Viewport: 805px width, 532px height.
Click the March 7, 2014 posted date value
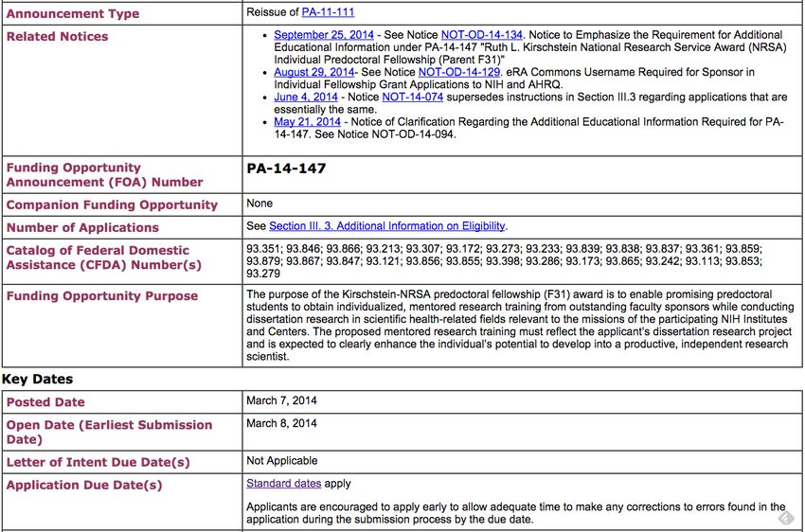tap(281, 400)
